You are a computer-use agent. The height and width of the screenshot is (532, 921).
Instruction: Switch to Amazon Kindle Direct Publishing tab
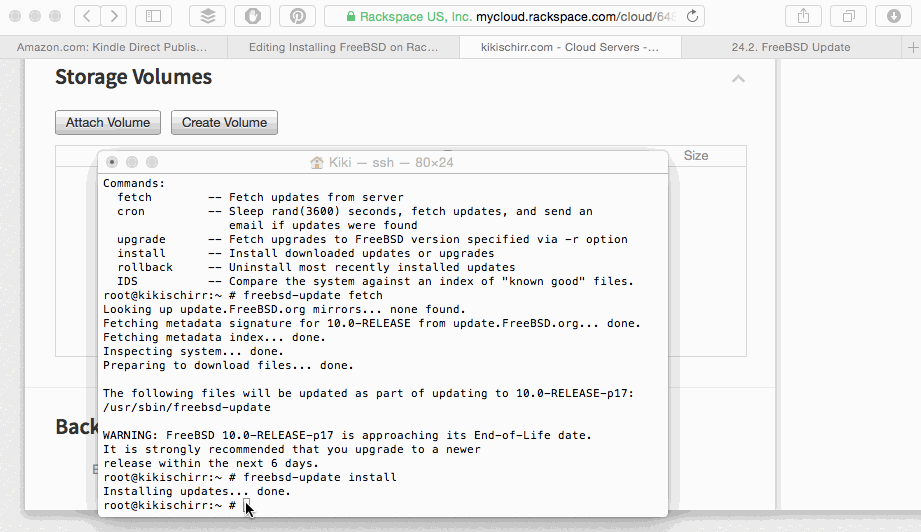[x=112, y=48]
